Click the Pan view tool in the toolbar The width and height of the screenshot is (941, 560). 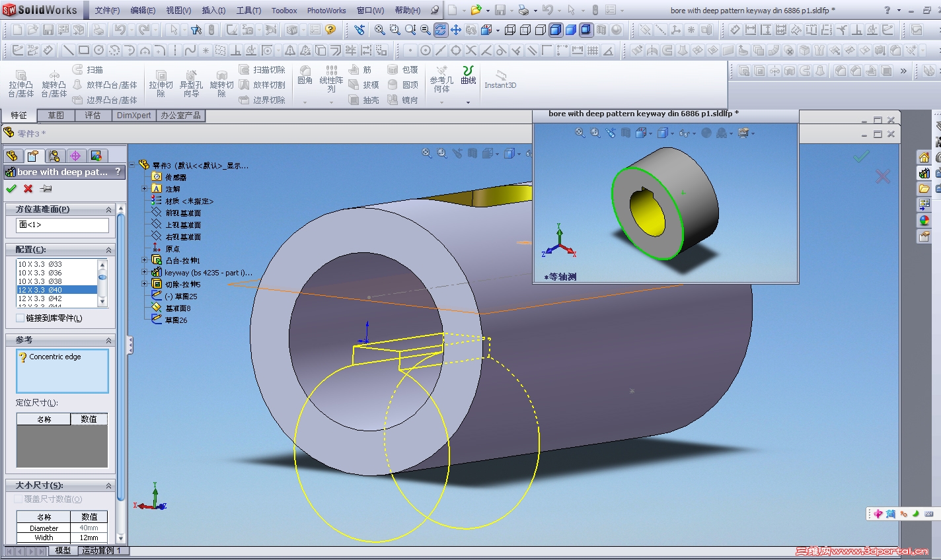(456, 30)
